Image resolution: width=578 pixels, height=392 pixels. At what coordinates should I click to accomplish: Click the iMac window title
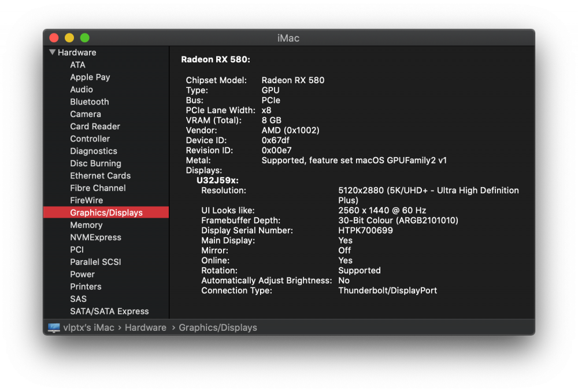[288, 38]
